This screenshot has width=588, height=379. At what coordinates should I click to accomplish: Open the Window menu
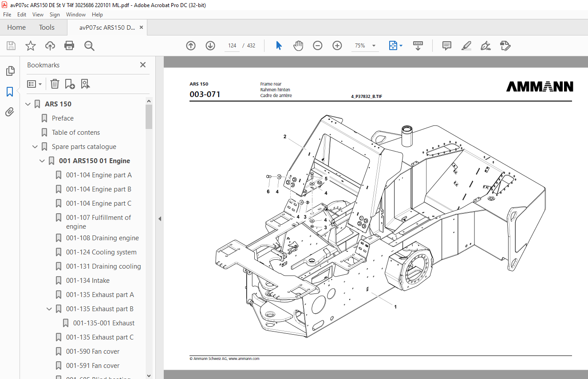76,15
